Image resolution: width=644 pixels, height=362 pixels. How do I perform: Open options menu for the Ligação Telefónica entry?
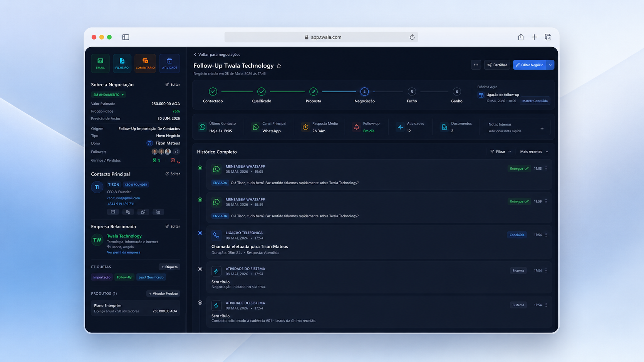(x=546, y=235)
